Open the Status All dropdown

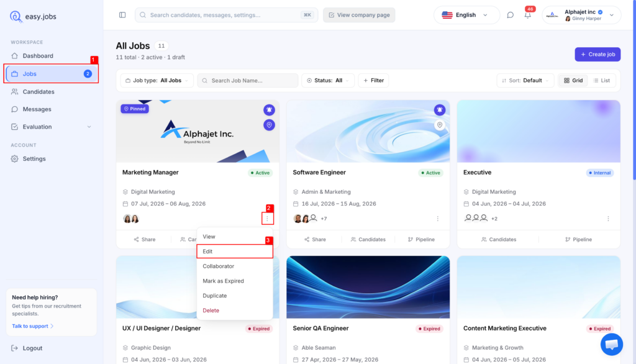click(328, 80)
